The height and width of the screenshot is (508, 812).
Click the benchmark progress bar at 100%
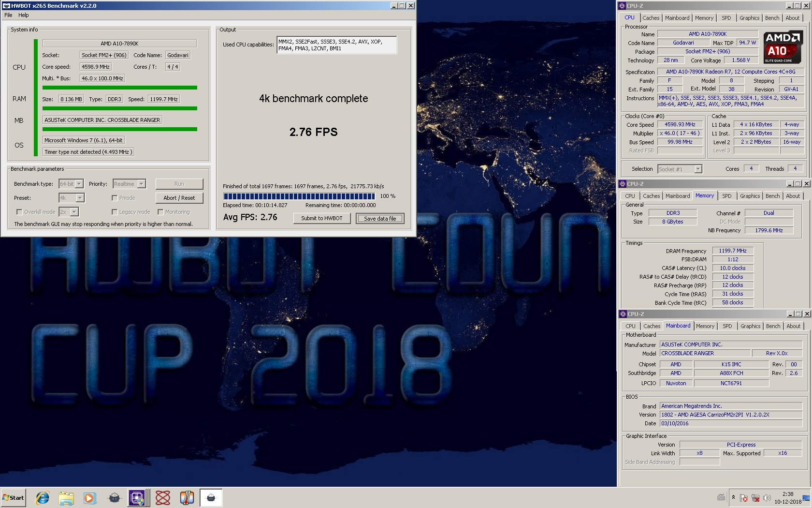click(x=299, y=196)
